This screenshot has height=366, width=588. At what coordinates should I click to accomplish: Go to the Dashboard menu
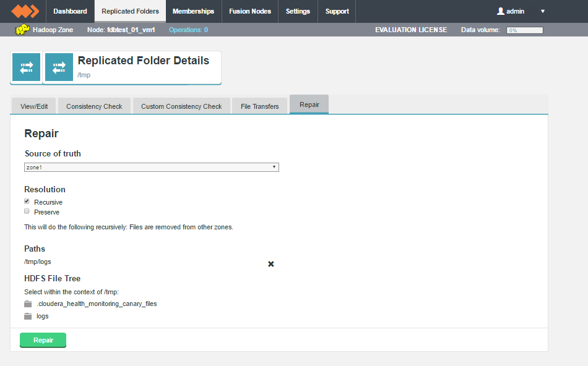click(x=70, y=11)
